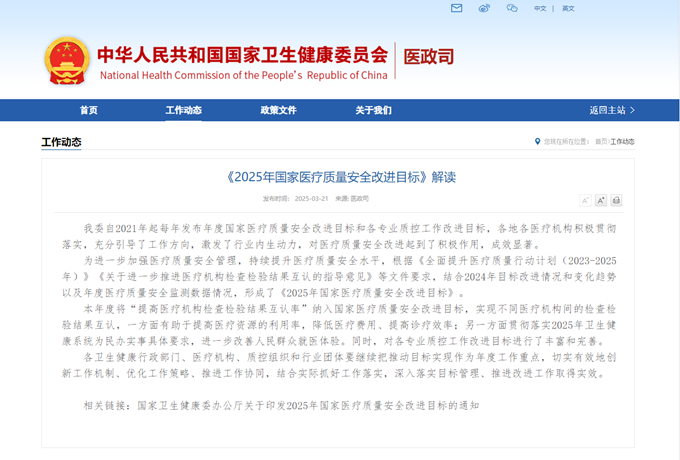Image resolution: width=680 pixels, height=460 pixels.
Task: Switch language to 中文
Action: point(540,8)
